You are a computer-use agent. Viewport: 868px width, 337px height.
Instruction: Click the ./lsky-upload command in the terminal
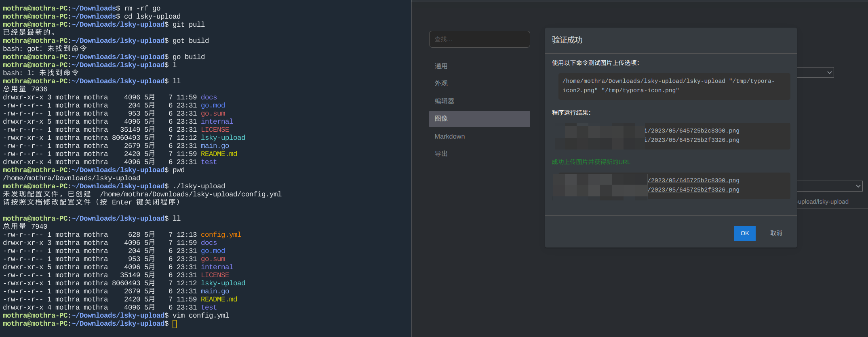[198, 186]
